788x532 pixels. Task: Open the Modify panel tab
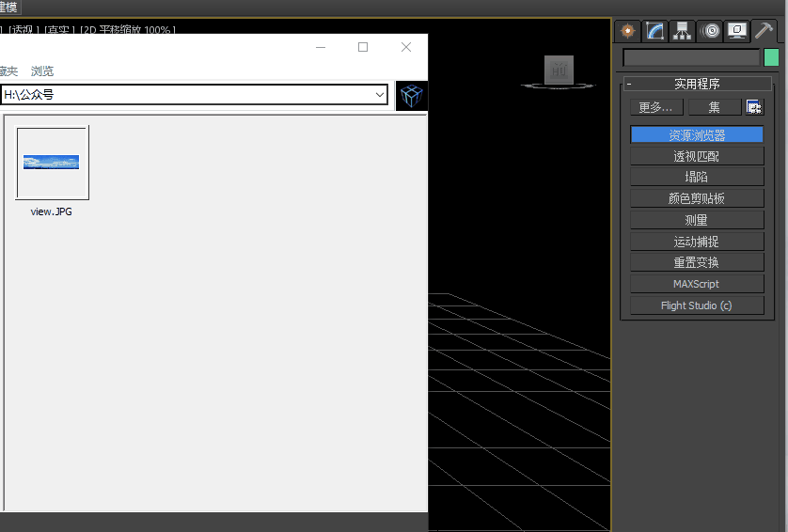click(x=654, y=31)
